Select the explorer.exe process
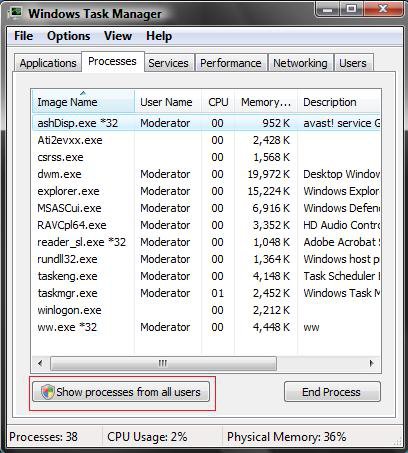Screen dimensions: 408x453 (x=206, y=191)
